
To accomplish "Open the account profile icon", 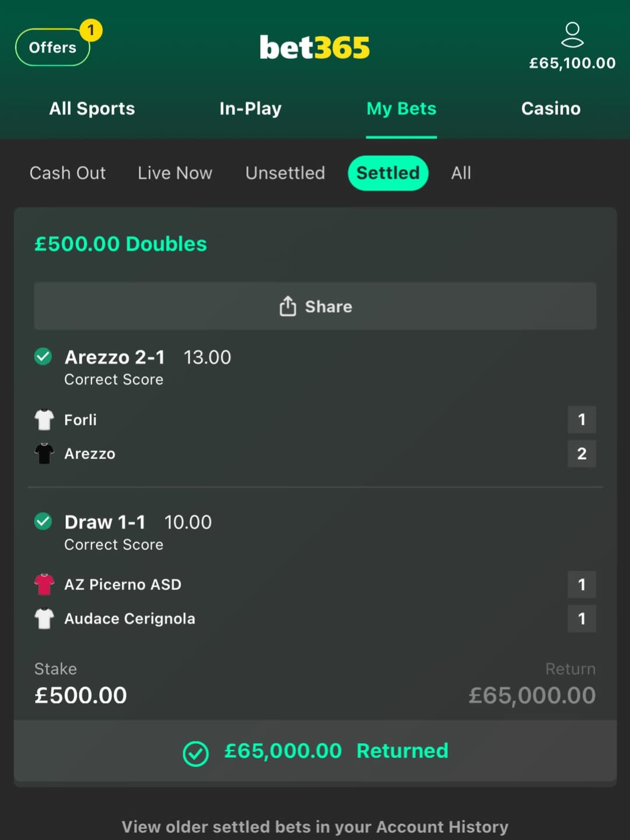I will (572, 34).
